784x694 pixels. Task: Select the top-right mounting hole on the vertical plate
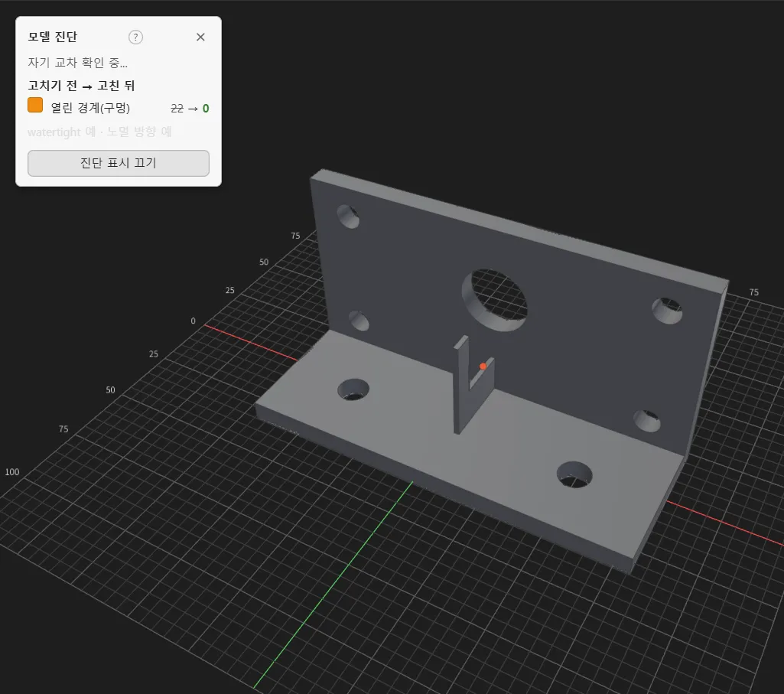667,311
